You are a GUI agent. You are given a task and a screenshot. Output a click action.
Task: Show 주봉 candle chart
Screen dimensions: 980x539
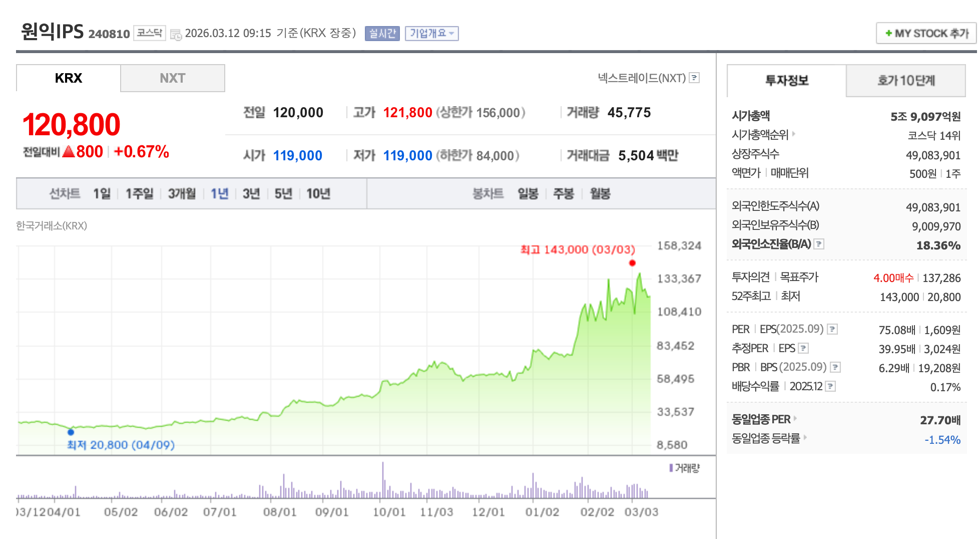coord(564,194)
